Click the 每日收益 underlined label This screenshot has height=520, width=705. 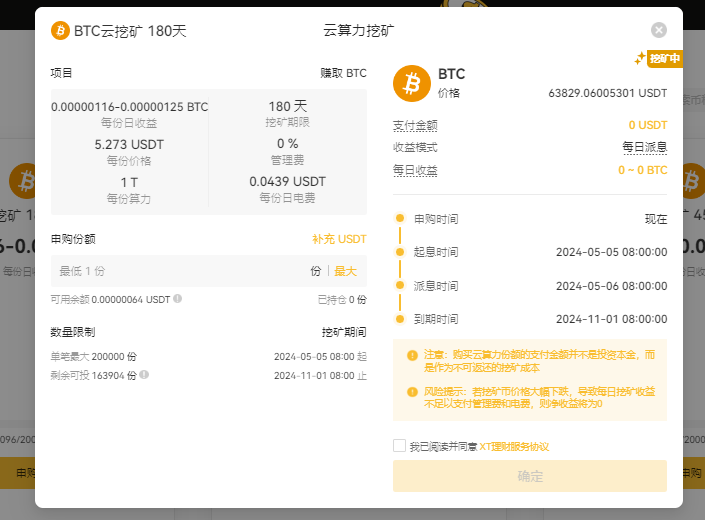click(x=415, y=170)
